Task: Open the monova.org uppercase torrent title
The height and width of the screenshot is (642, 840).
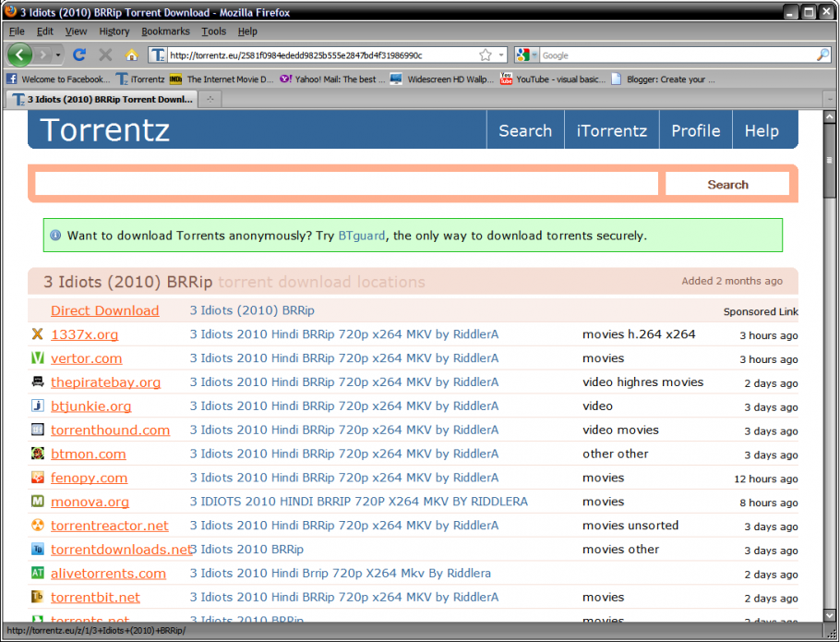Action: coord(359,502)
